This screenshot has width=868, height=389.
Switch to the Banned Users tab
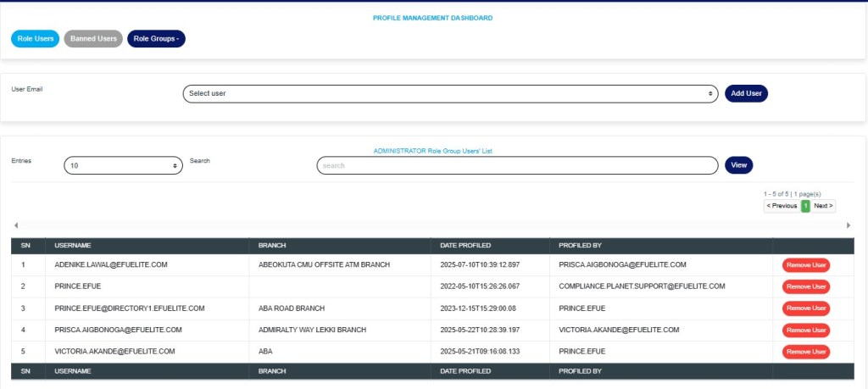tap(93, 38)
